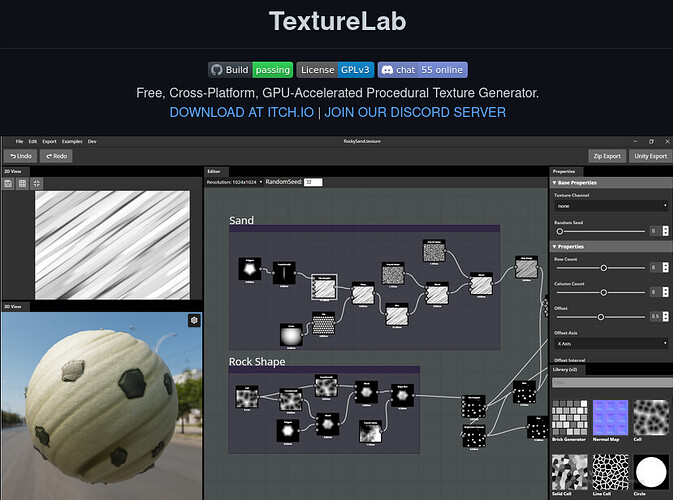Open the 3D View settings cube icon
Image resolution: width=673 pixels, height=500 pixels.
point(194,320)
